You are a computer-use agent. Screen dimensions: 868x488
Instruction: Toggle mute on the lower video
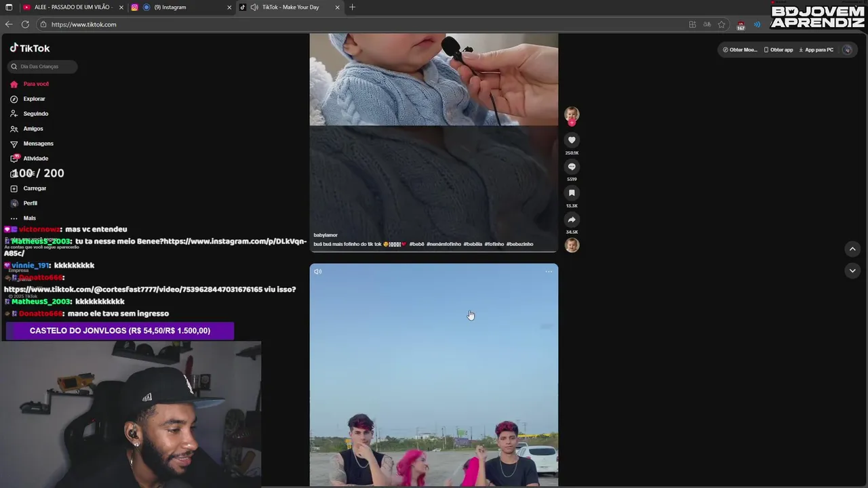pyautogui.click(x=318, y=272)
